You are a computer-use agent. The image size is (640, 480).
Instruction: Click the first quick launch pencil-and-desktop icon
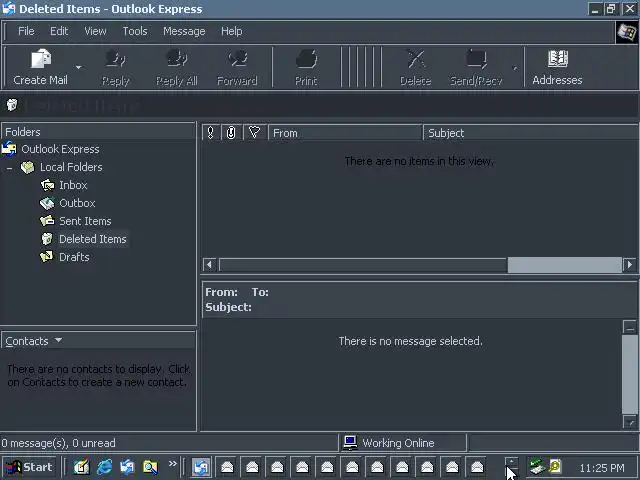click(81, 467)
